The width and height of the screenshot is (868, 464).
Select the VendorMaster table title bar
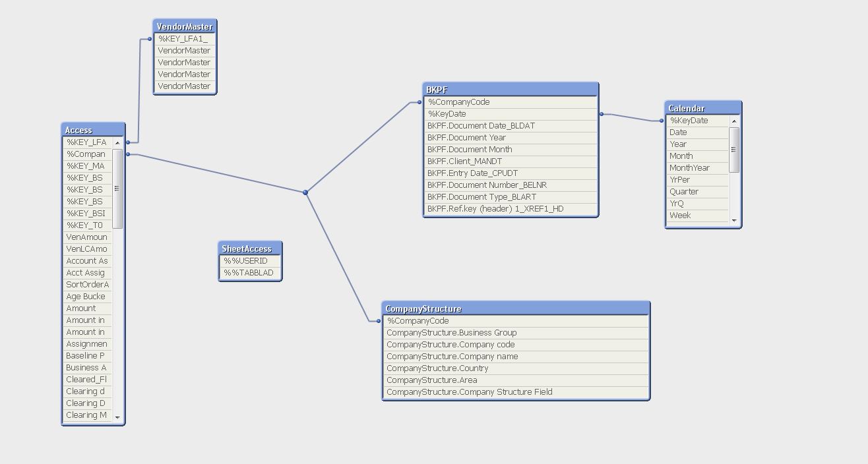pyautogui.click(x=185, y=26)
